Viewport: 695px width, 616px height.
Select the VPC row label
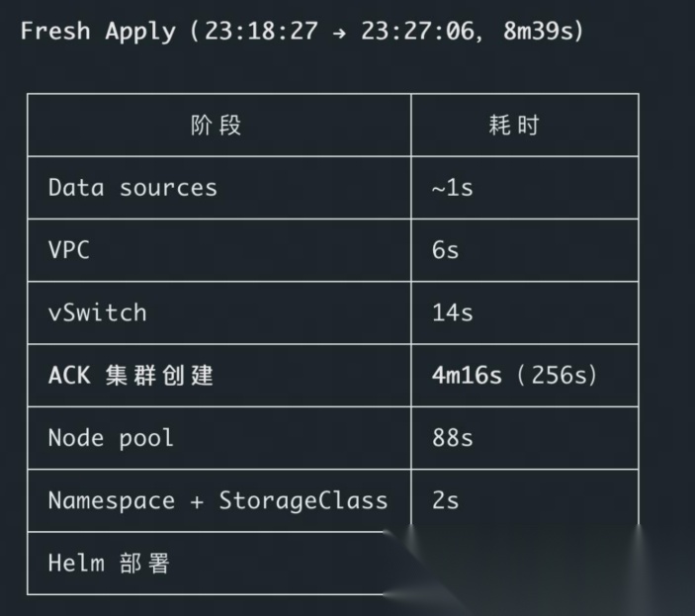coord(69,250)
